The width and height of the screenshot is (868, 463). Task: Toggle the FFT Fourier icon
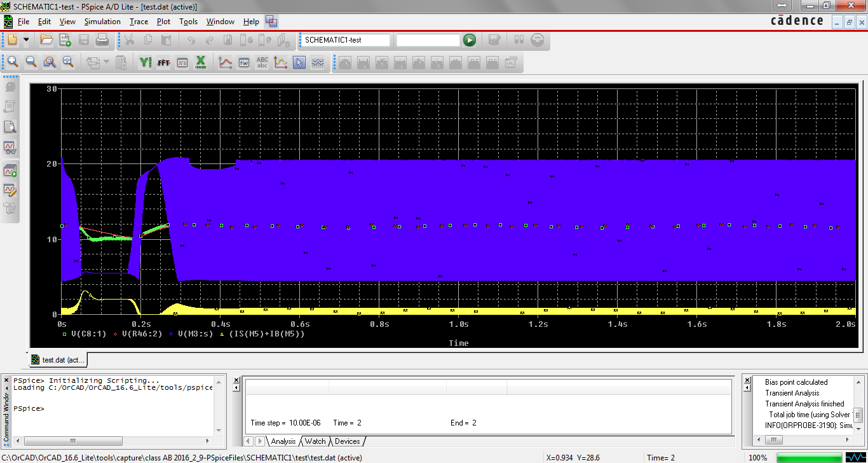164,62
